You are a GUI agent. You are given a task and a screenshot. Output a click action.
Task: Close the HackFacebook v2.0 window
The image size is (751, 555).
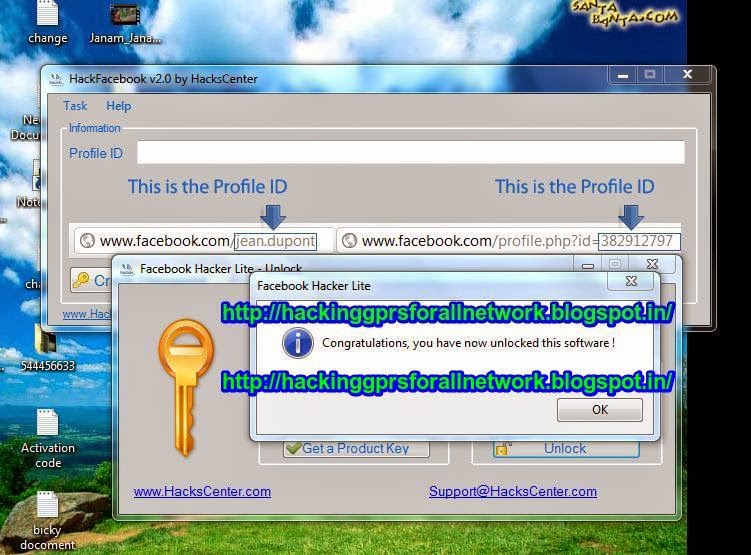687,75
